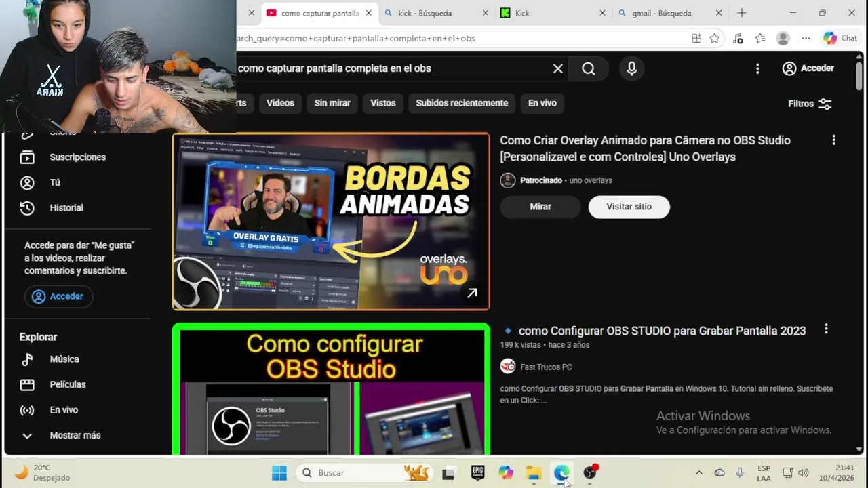
Task: Click the browser address bar URL
Action: [355, 39]
